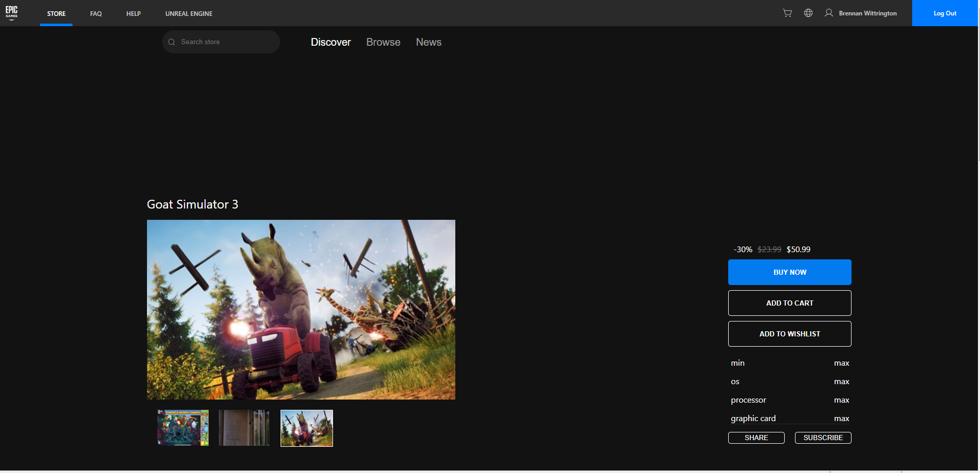Screen dimensions: 980x473
Task: Click the BUY NOW button
Action: tap(790, 272)
